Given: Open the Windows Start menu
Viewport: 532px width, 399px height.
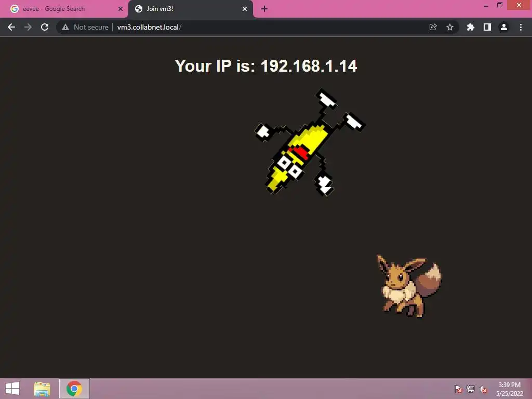Looking at the screenshot, I should [12, 389].
